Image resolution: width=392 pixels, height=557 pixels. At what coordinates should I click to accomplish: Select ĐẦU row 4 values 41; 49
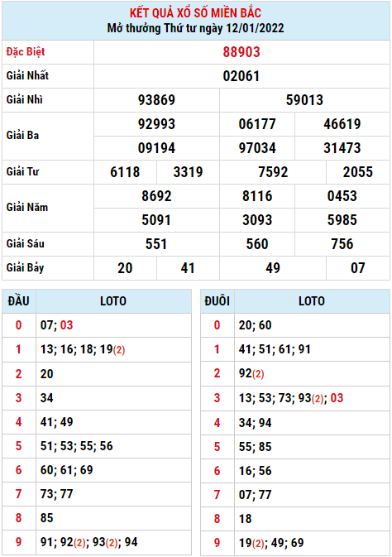point(56,421)
